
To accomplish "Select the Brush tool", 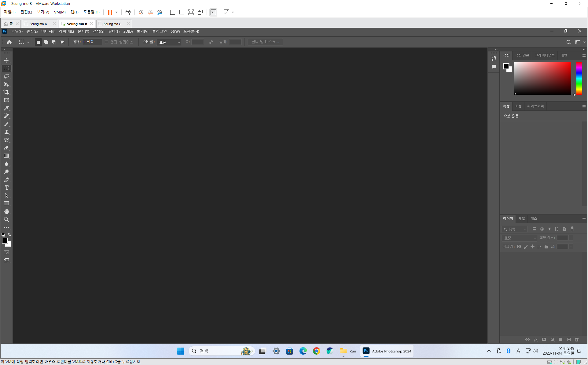I will click(6, 124).
